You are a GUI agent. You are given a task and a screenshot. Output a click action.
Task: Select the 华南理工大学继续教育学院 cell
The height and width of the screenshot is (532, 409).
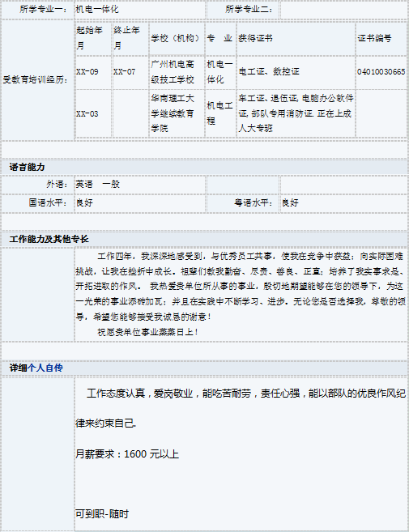pos(177,113)
